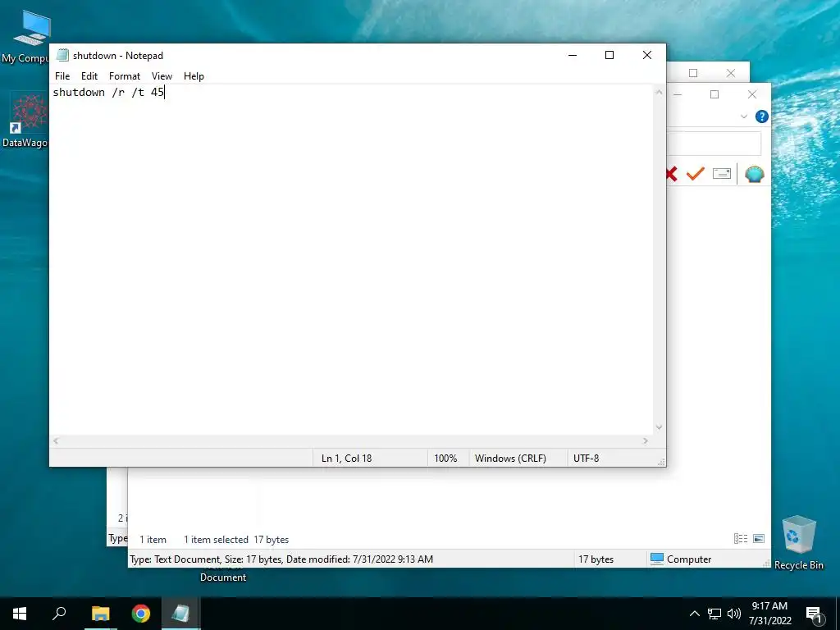Click the volume speaker tray icon
The height and width of the screenshot is (630, 840).
(734, 614)
